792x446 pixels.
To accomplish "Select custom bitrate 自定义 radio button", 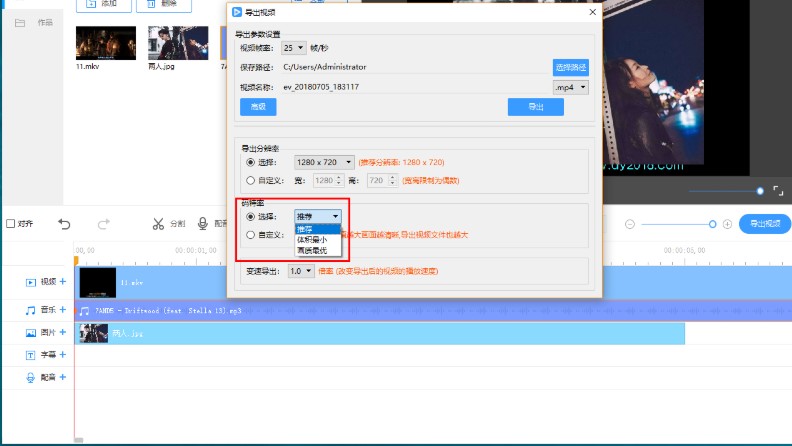I will (251, 235).
